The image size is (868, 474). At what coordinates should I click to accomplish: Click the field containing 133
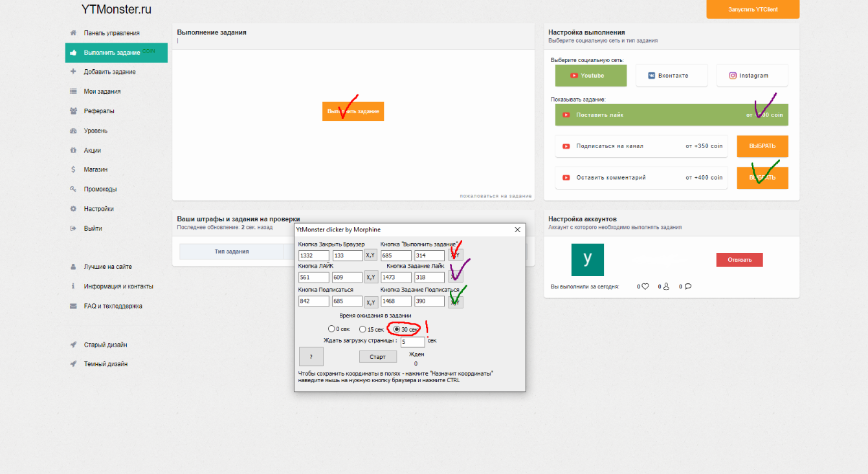(348, 255)
